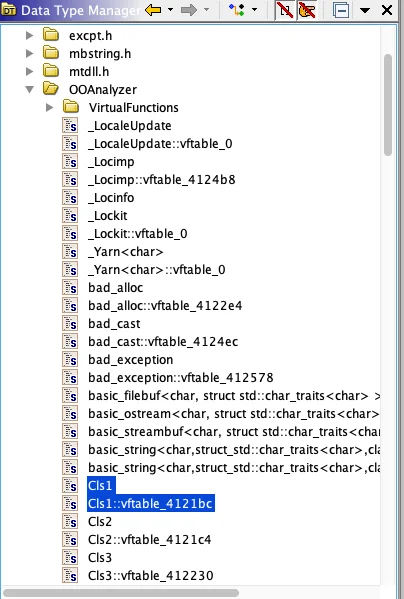Viewport: 404px width, 599px height.
Task: Close the Data Type Manager panel
Action: 387,10
